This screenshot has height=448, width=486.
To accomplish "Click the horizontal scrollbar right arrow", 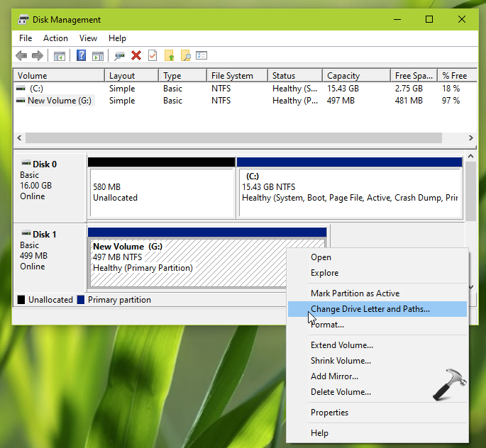I will 471,138.
